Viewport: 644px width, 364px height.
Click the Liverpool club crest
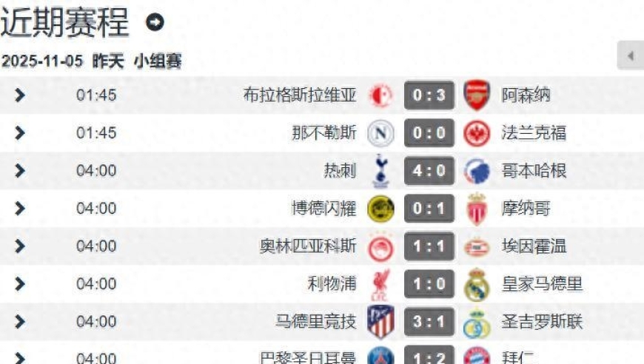[380, 284]
